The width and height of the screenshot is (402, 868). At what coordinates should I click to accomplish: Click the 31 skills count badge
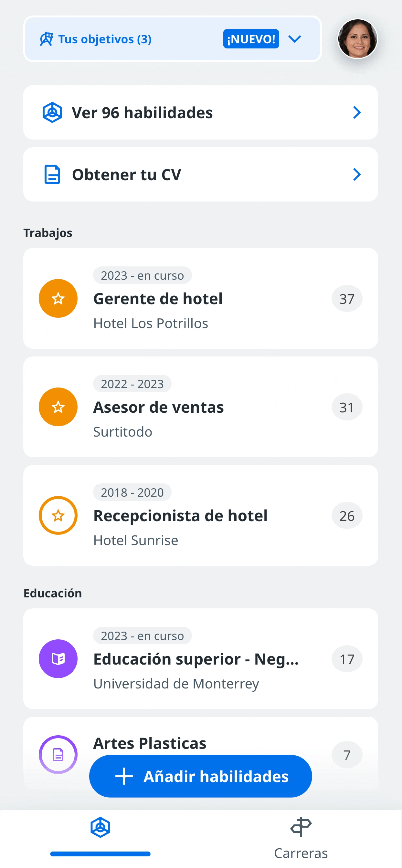click(x=347, y=407)
